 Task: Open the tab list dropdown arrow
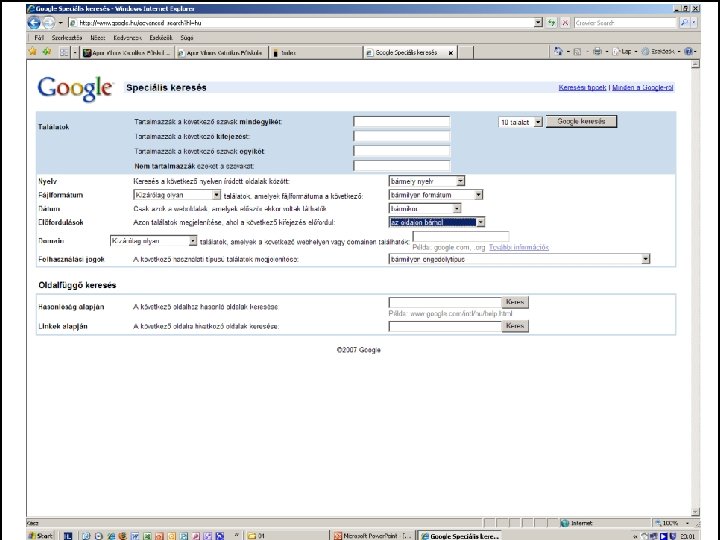(75, 52)
